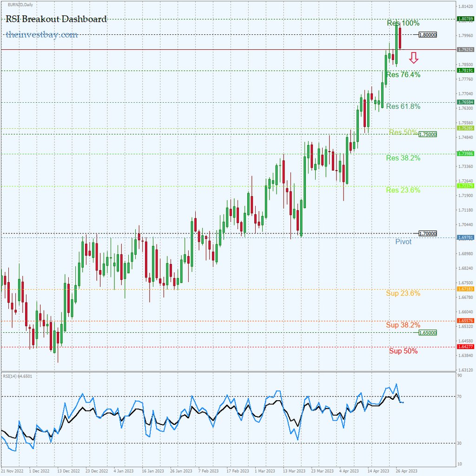Click the RSI scale value 30

460,443
